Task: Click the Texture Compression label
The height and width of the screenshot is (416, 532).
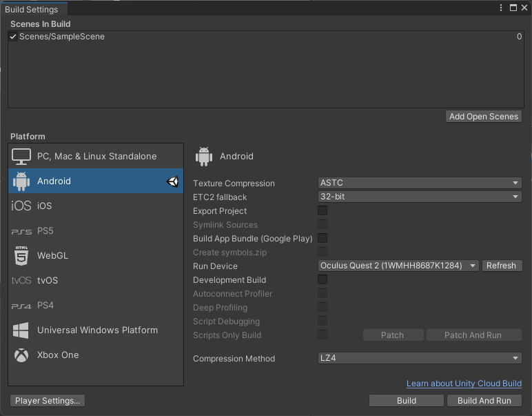Action: tap(234, 184)
